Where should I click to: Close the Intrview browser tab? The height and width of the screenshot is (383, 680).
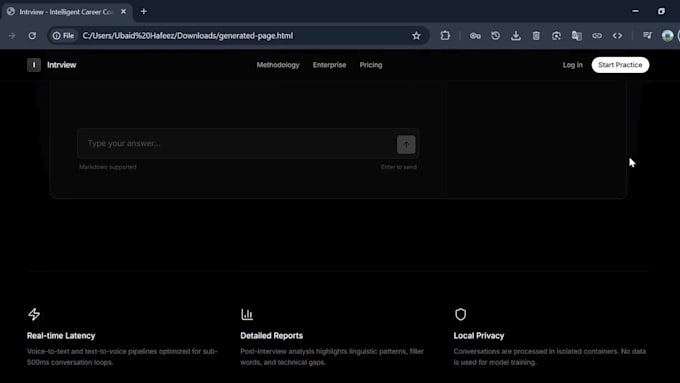click(x=124, y=12)
